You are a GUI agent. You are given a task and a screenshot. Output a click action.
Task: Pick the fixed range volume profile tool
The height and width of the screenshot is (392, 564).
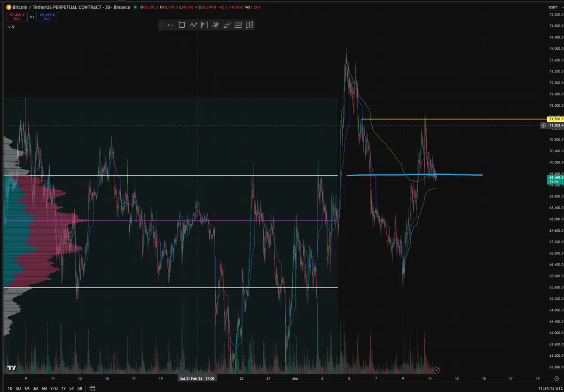(204, 25)
